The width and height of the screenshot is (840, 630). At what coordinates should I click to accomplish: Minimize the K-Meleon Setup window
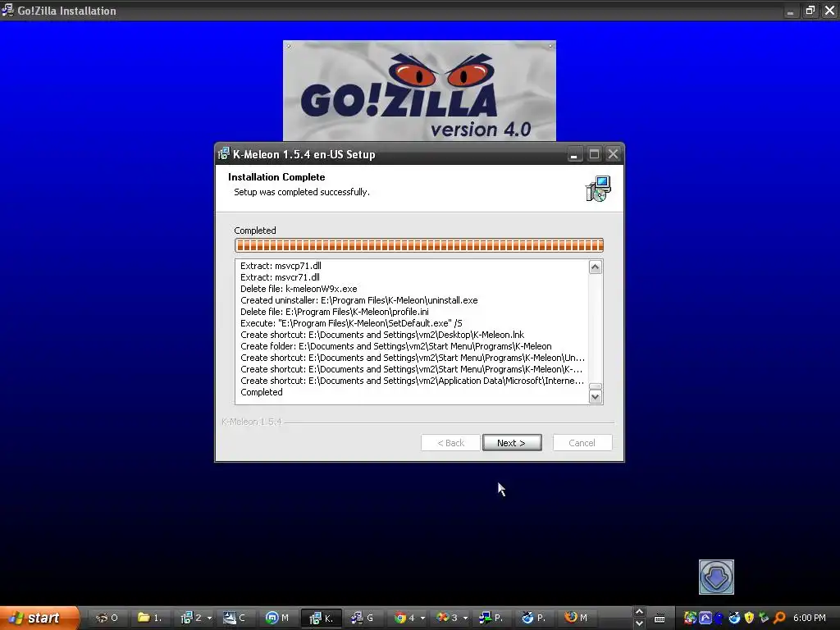click(x=574, y=154)
